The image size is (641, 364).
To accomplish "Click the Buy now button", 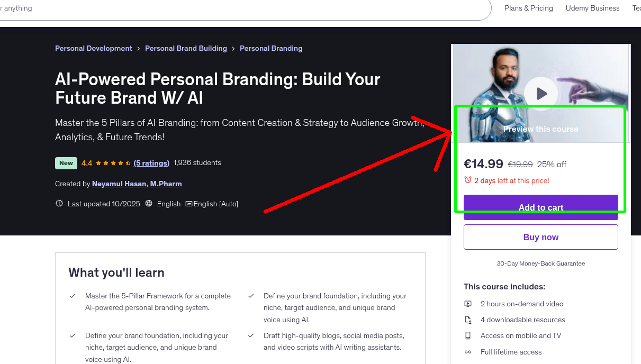I will click(540, 236).
